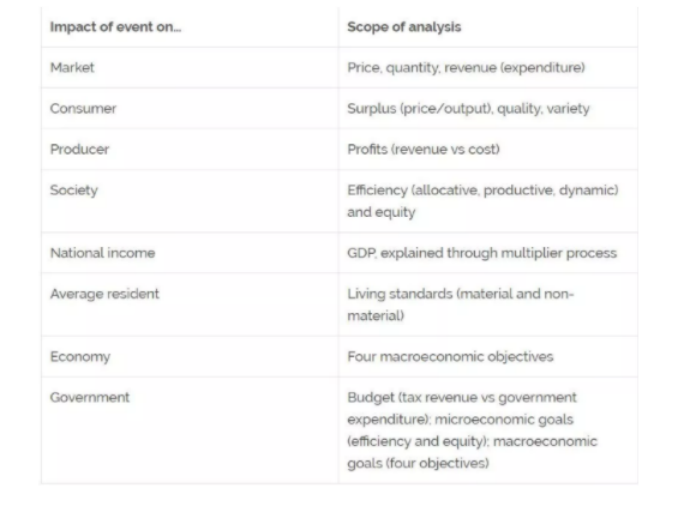
Task: Select the 'Society' row label
Action: [74, 190]
